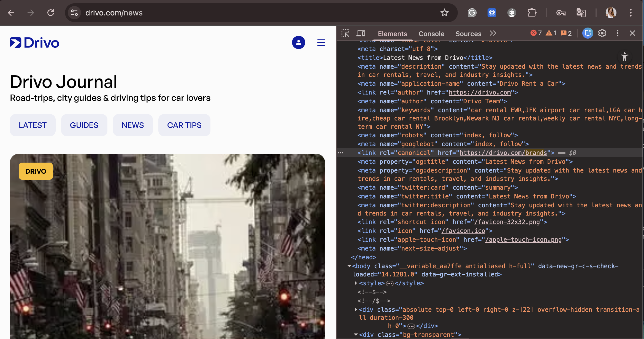Click the yellow DRIVO badge on the article
This screenshot has height=339, width=644.
(36, 171)
